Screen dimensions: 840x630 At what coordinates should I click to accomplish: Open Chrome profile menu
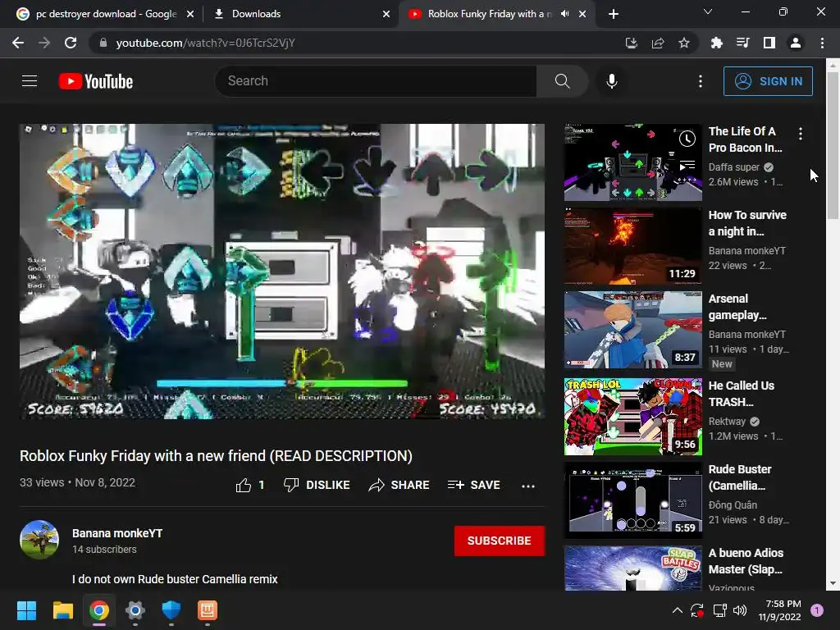tap(796, 43)
